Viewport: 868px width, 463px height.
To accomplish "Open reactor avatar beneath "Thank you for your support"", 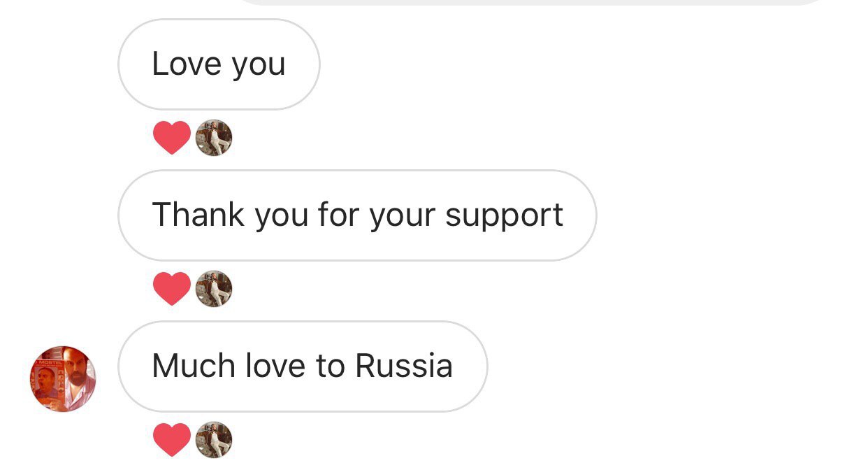I will (214, 289).
